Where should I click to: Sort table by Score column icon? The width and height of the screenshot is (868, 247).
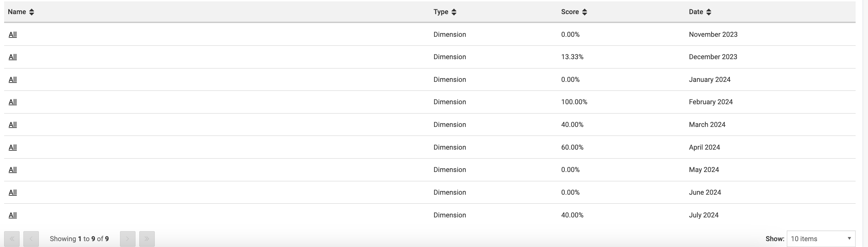(585, 12)
